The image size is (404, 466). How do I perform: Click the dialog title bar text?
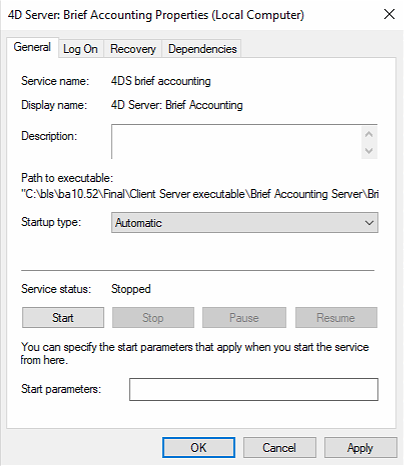(156, 15)
